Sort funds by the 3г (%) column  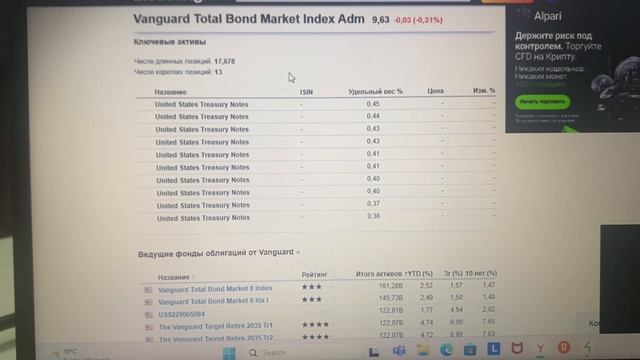(453, 273)
